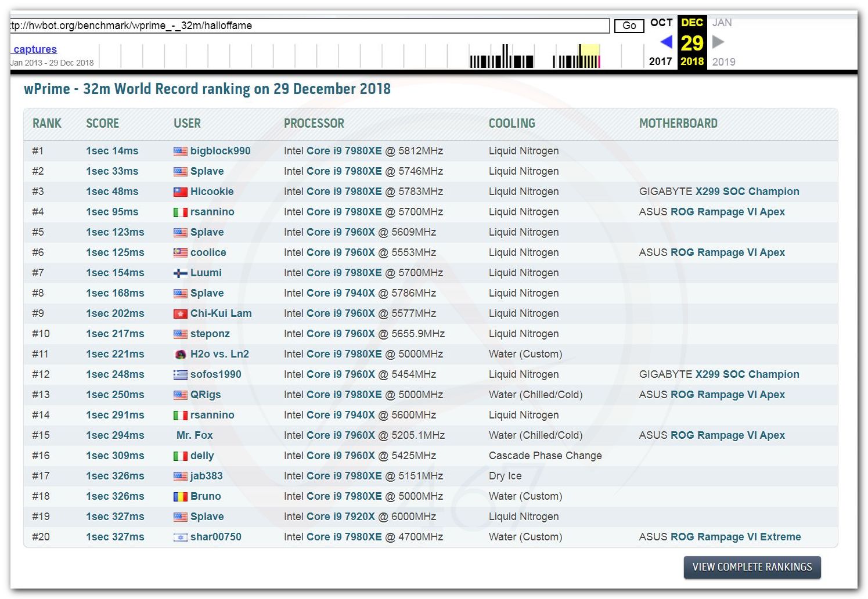Click the next capture gray arrow

(x=718, y=42)
